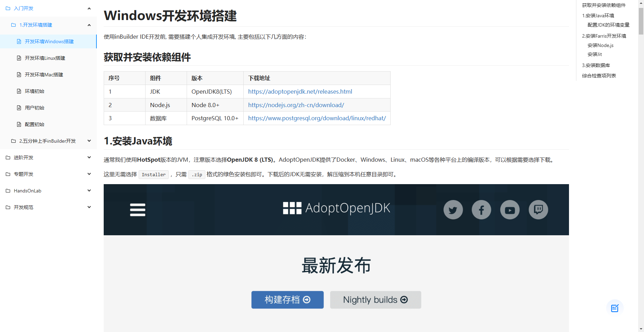Click the folder icon beside 专题开发
The image size is (644, 332).
[8, 174]
